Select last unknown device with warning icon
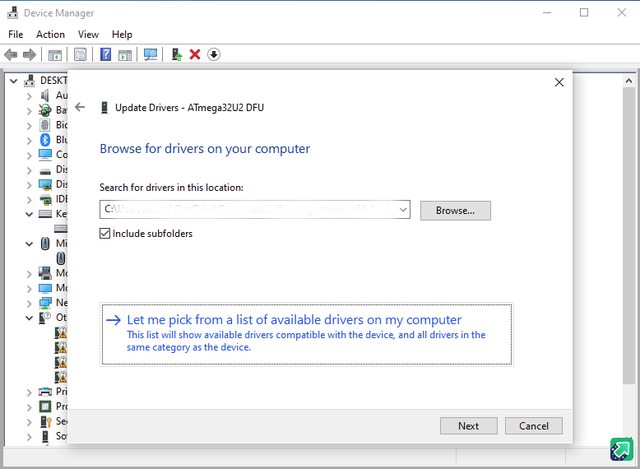This screenshot has width=640, height=469. tap(60, 376)
